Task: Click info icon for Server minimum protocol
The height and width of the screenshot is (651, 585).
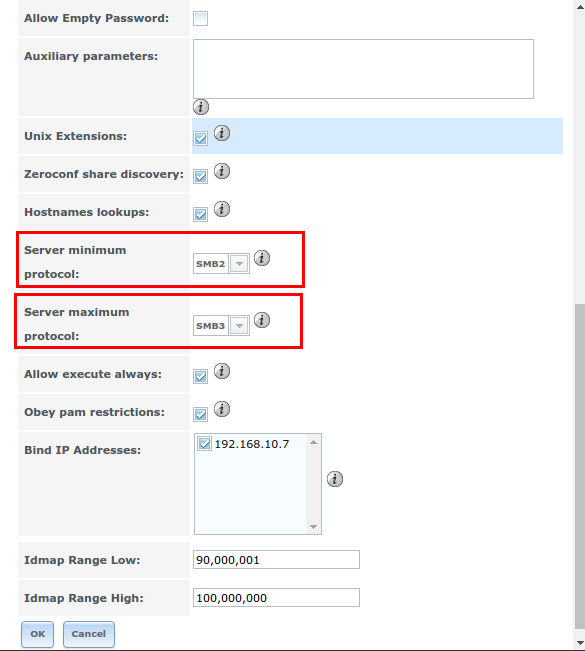Action: [x=262, y=258]
